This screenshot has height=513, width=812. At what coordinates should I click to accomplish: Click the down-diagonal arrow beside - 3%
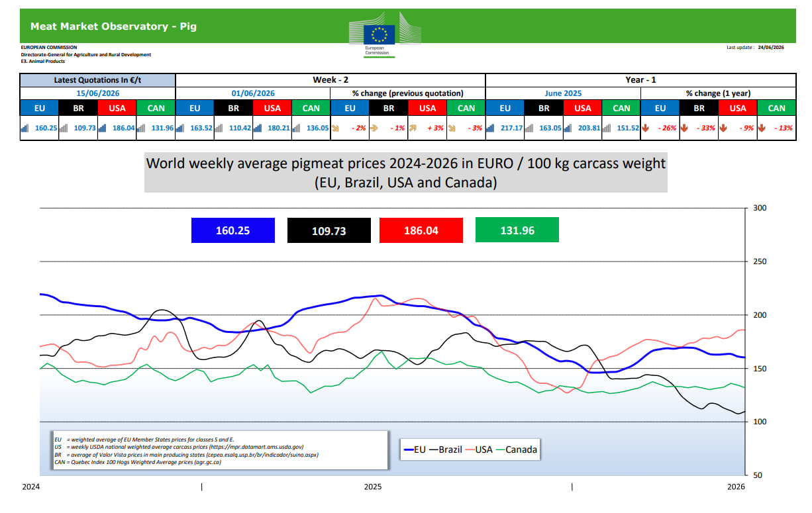452,128
